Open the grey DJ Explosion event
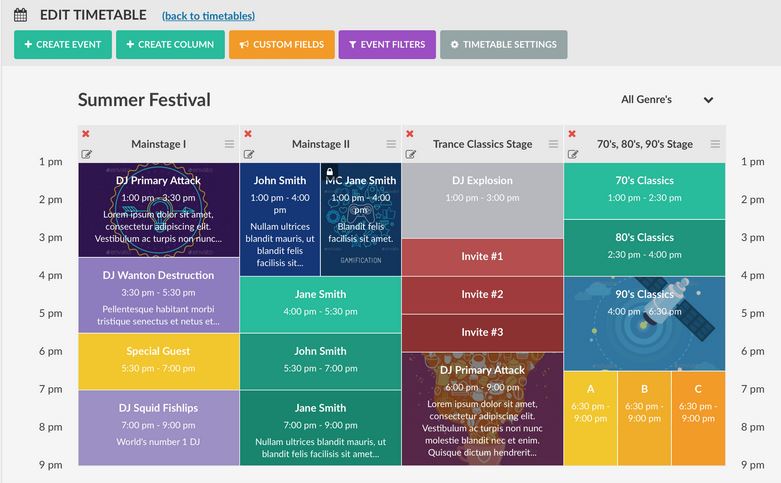The image size is (781, 483). pos(482,200)
